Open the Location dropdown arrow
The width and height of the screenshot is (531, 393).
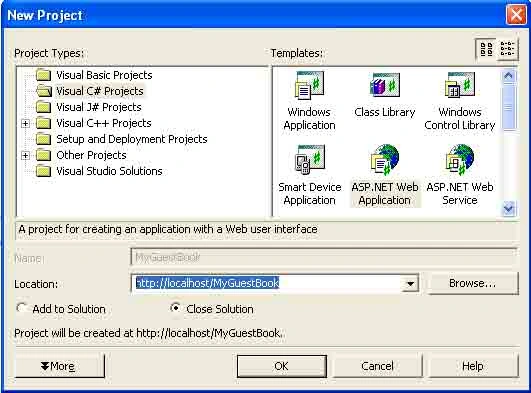click(x=410, y=283)
